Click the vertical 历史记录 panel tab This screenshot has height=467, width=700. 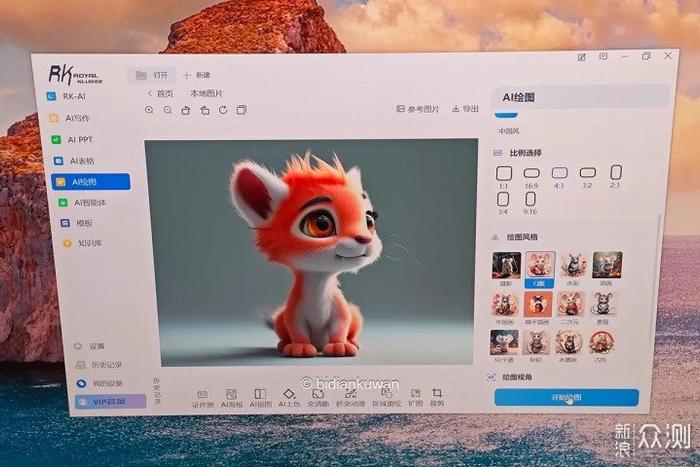pos(156,391)
